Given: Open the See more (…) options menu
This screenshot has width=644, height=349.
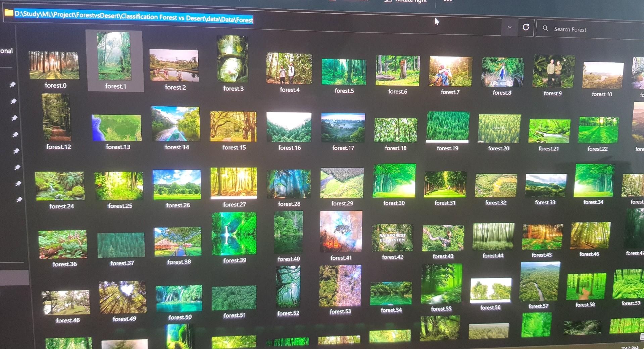Looking at the screenshot, I should tap(448, 2).
